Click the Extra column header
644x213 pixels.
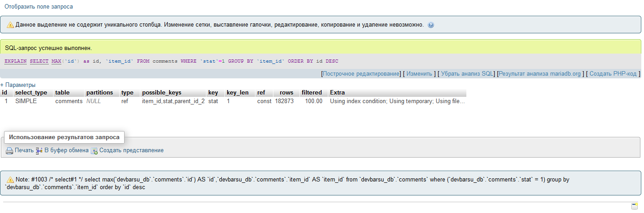click(337, 92)
